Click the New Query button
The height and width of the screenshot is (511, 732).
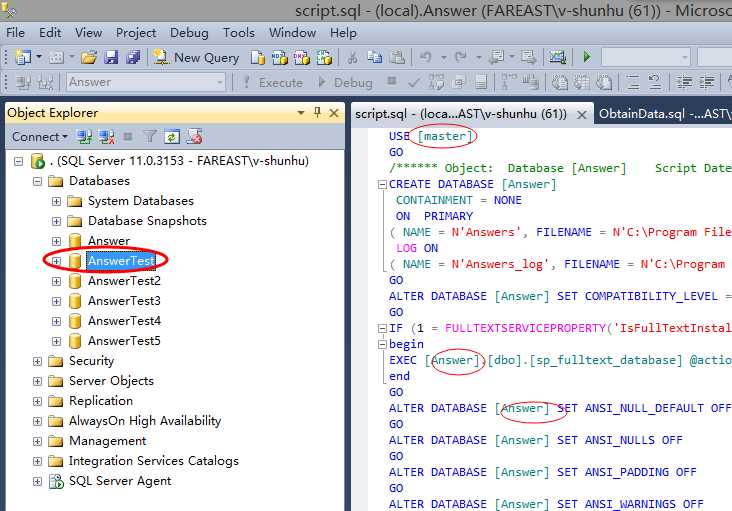click(196, 57)
